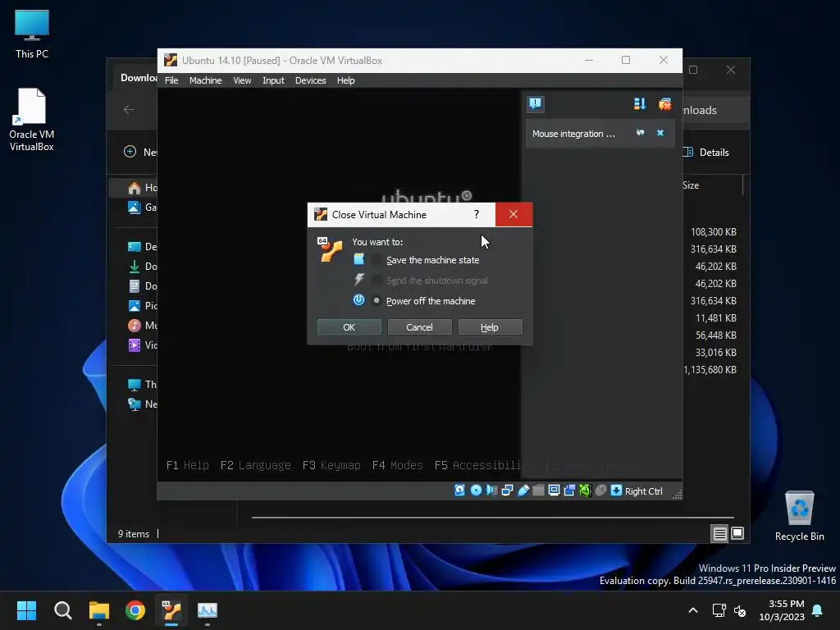This screenshot has width=840, height=630.
Task: Close the Close Virtual Machine dialog with red X
Action: coord(514,214)
